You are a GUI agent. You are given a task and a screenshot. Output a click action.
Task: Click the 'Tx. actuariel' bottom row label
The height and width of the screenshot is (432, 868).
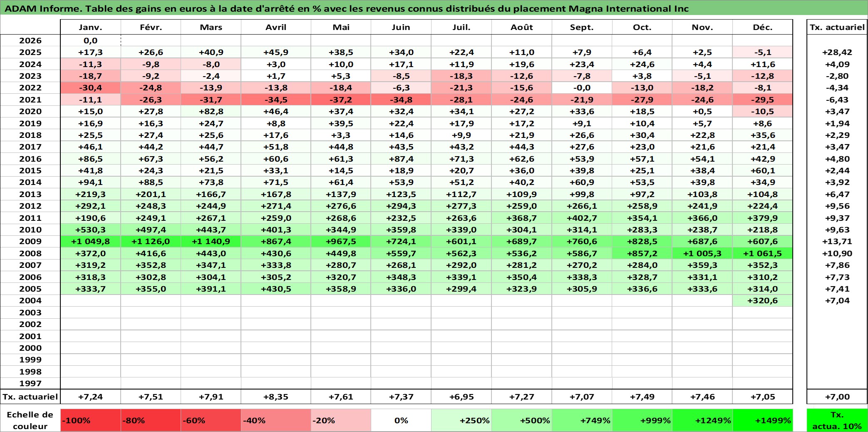click(30, 397)
